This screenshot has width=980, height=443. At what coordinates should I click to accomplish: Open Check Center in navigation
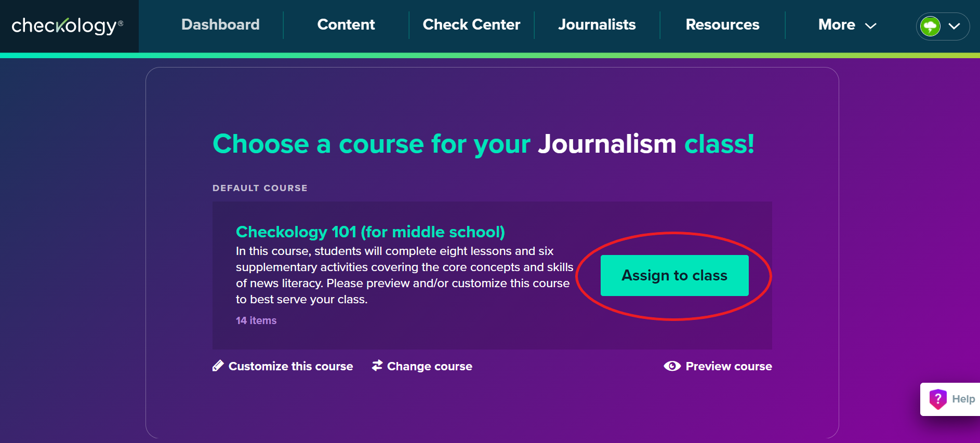(471, 24)
